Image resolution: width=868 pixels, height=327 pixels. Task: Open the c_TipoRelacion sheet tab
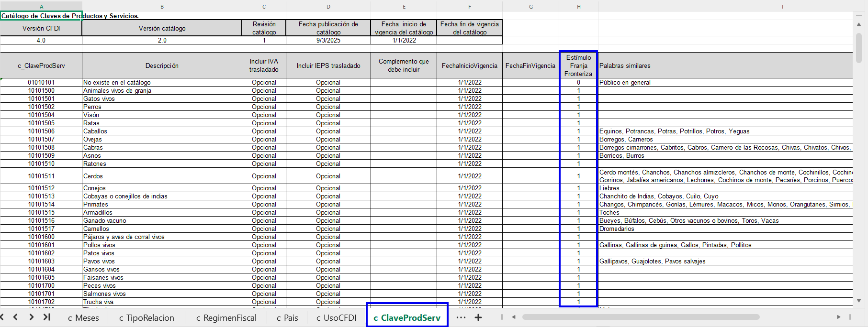pyautogui.click(x=147, y=318)
